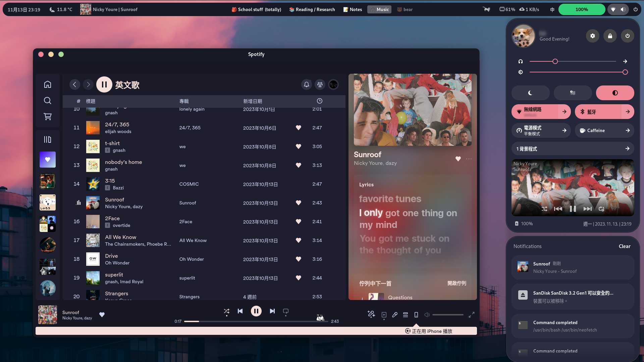Open the queue icon in the player bar
This screenshot has height=362, width=644.
(406, 315)
